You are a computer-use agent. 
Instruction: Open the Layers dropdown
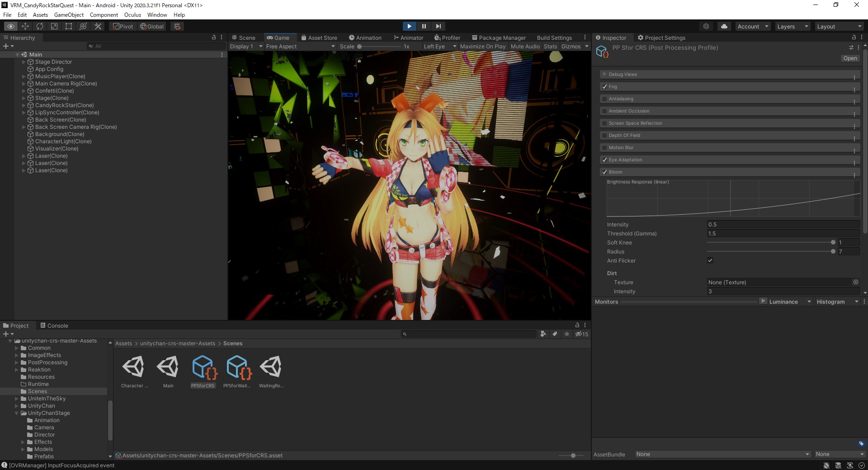coord(792,26)
